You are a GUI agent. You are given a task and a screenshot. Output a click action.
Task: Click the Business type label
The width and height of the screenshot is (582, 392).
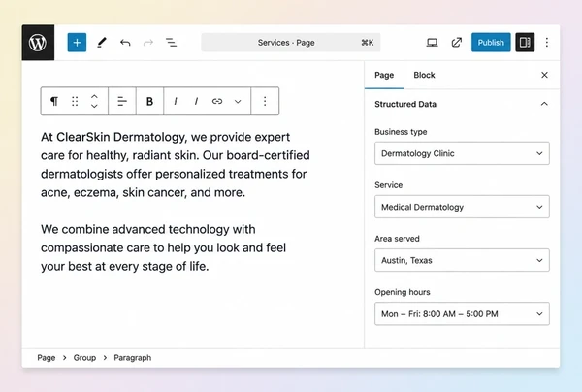click(401, 132)
